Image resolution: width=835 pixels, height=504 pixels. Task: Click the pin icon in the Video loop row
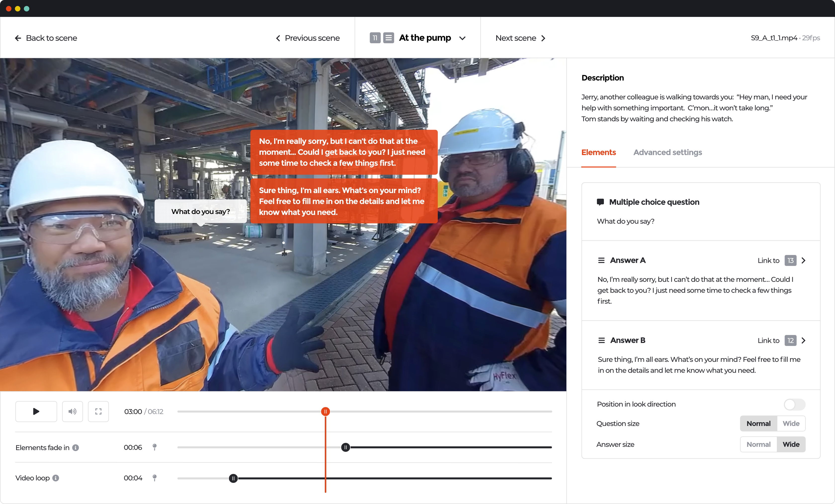tap(155, 478)
